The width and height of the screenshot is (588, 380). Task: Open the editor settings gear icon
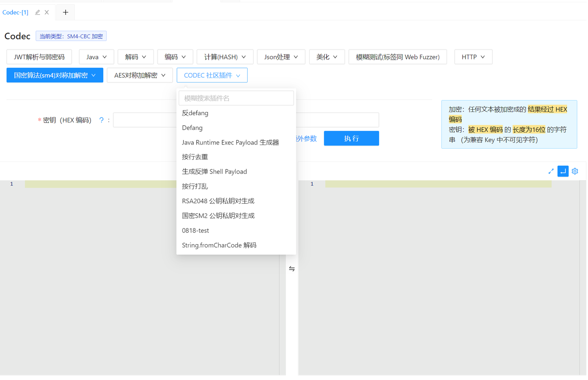pyautogui.click(x=575, y=171)
